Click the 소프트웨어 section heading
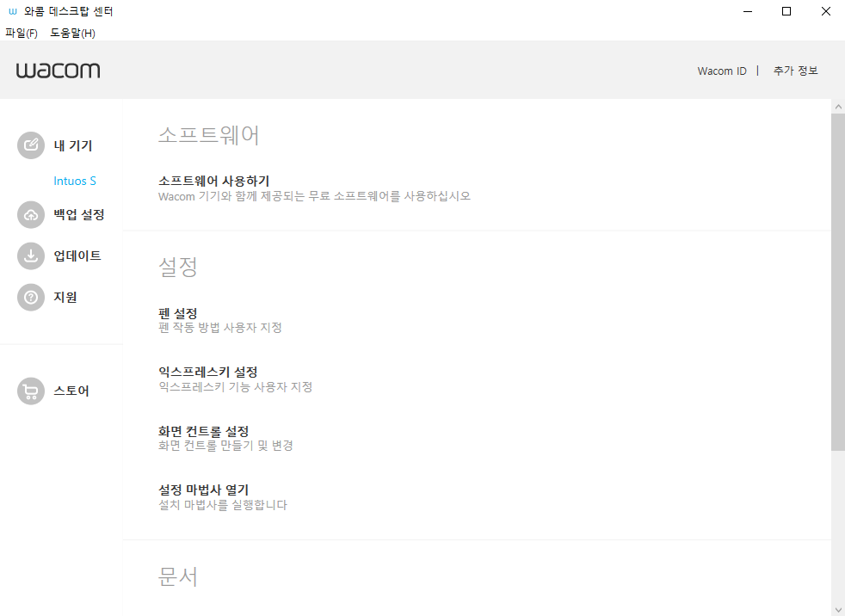845x616 pixels. (208, 135)
